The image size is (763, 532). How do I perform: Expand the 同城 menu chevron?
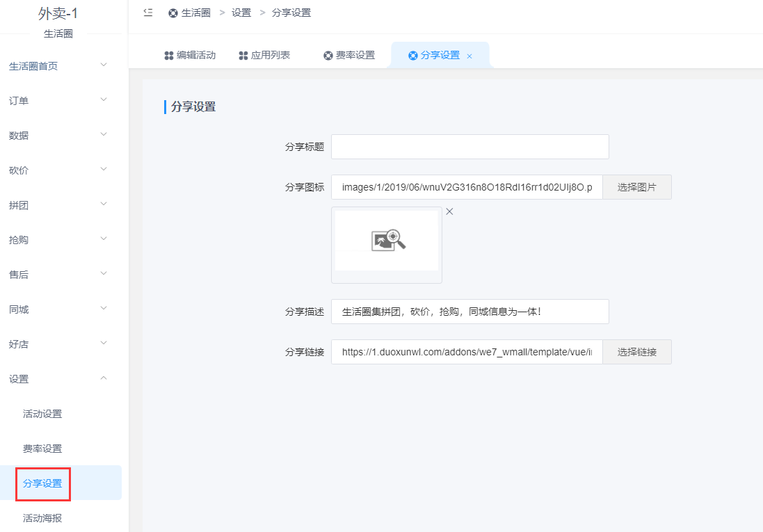click(x=104, y=308)
